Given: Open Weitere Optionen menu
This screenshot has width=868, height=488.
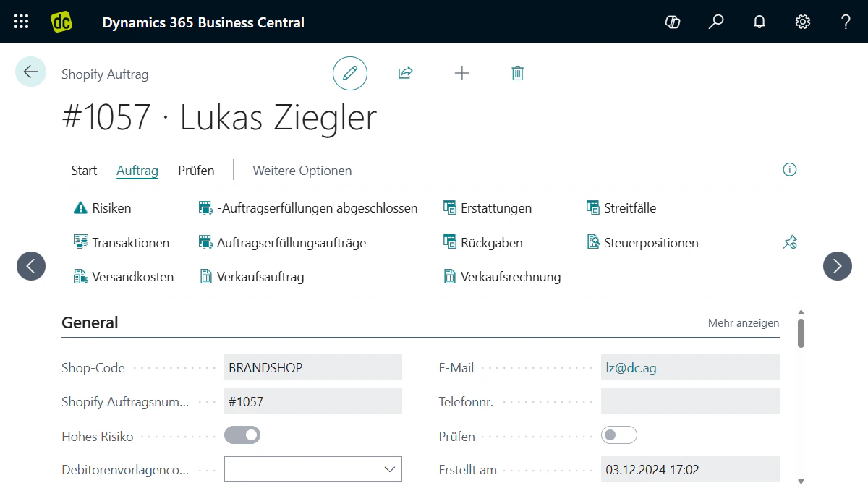Looking at the screenshot, I should point(302,171).
